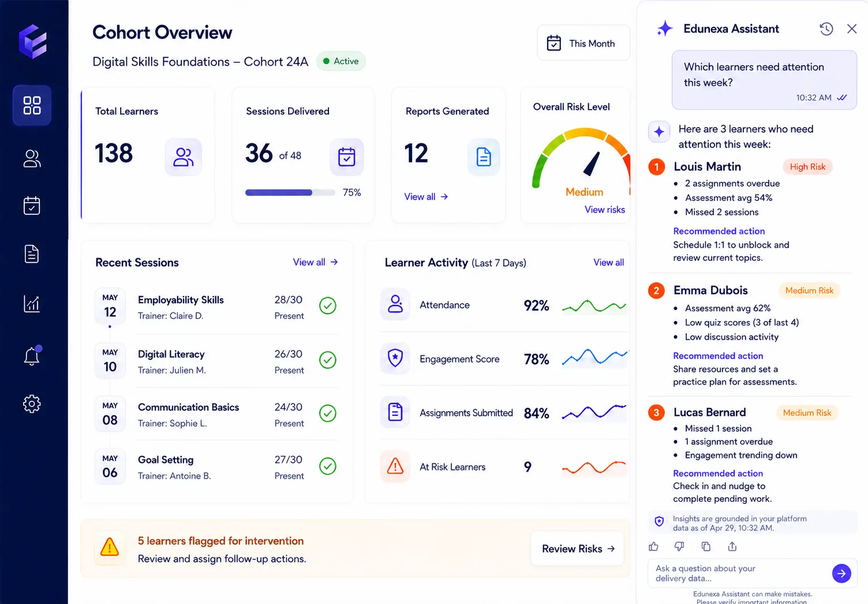The image size is (868, 604).
Task: Open the learners page in sidebar
Action: point(32,158)
